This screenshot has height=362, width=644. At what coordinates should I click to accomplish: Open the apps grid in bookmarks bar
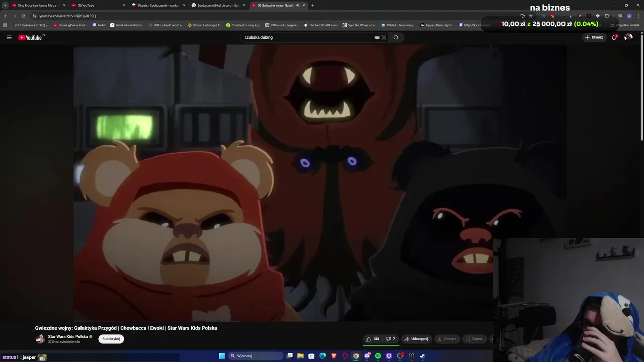point(5,25)
